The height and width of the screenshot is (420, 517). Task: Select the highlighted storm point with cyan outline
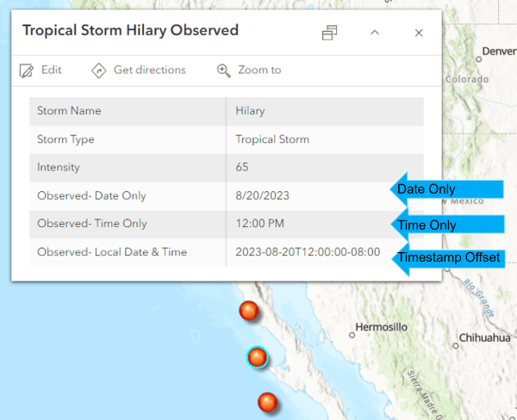pos(258,357)
